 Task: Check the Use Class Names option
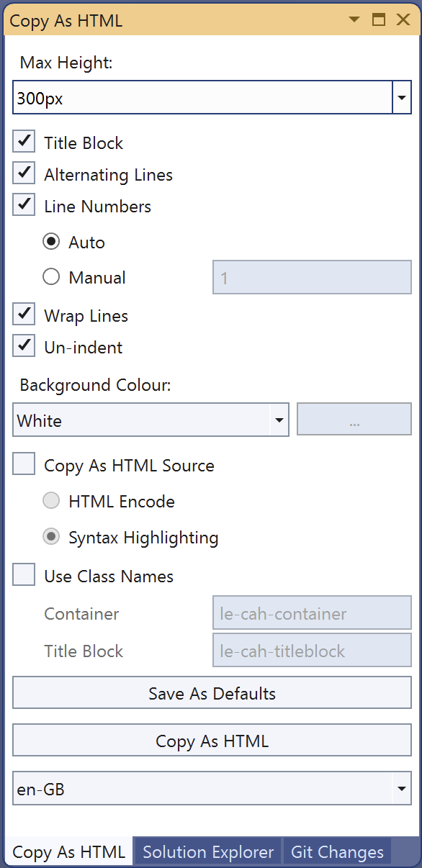click(x=24, y=574)
